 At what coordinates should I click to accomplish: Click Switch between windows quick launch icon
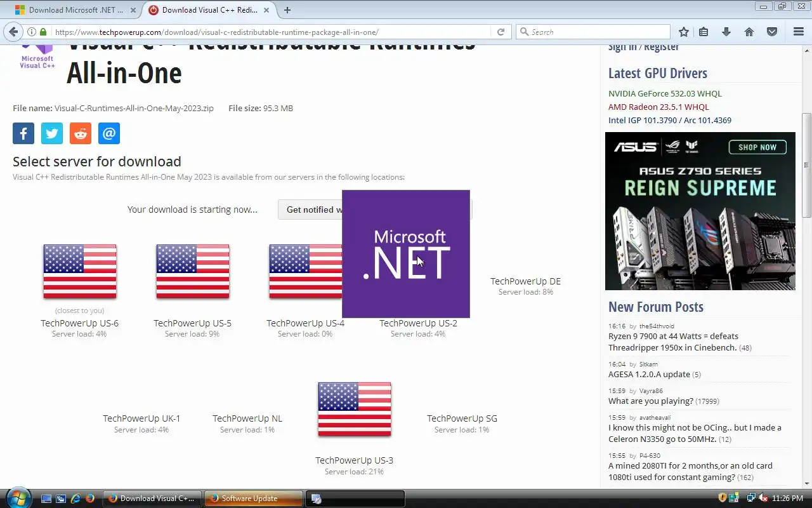click(61, 498)
